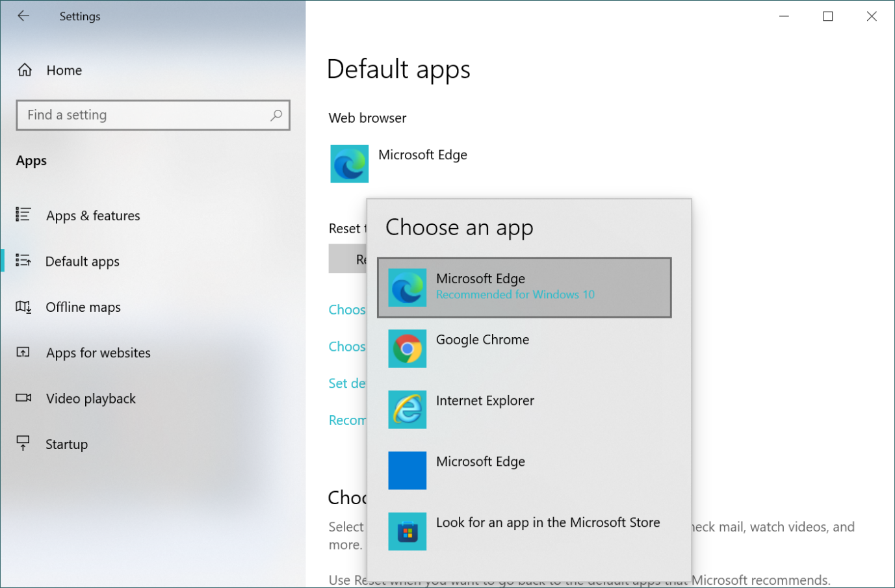
Task: Click the Video playback camera icon
Action: tap(23, 398)
